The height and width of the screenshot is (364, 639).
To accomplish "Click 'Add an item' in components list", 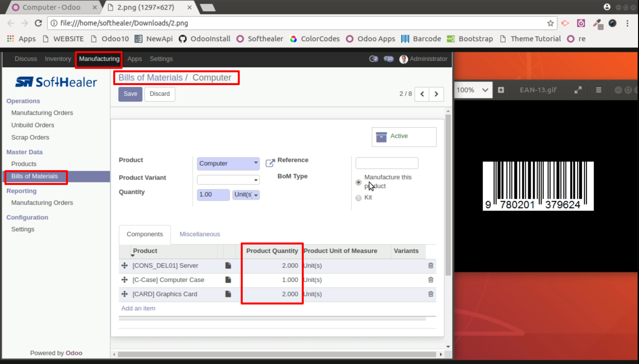I will tap(138, 308).
